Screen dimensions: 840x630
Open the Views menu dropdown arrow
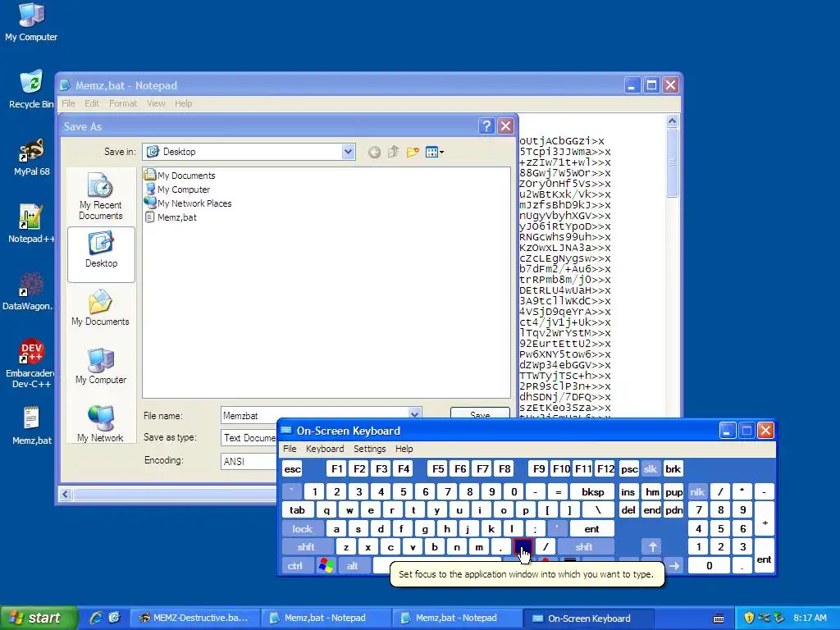pos(441,153)
